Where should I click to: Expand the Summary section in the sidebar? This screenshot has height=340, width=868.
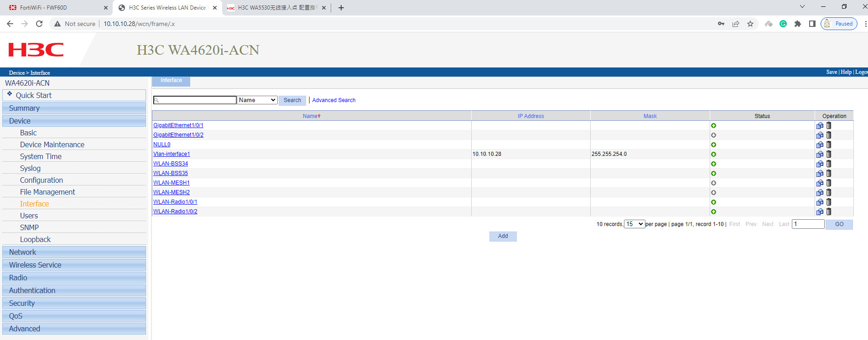coord(74,108)
